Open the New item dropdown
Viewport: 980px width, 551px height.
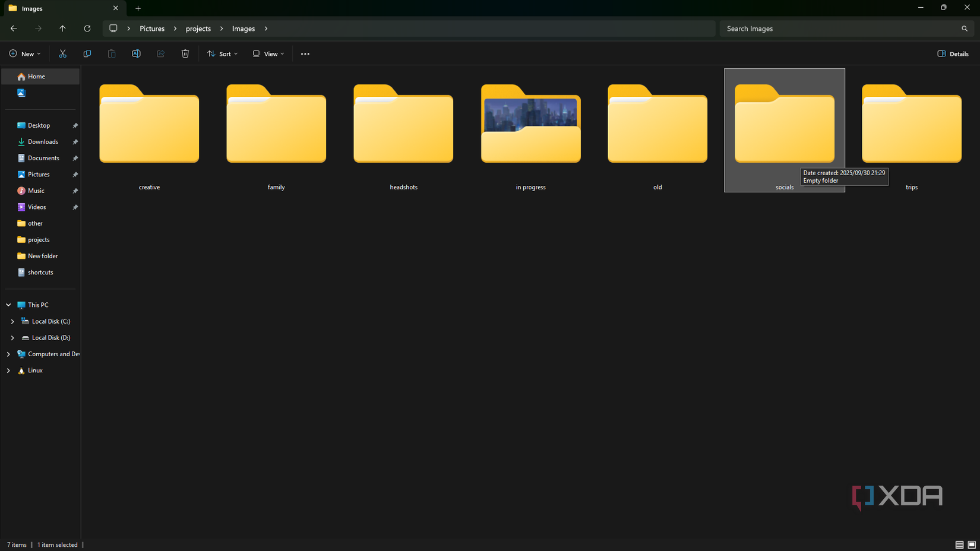coord(25,53)
